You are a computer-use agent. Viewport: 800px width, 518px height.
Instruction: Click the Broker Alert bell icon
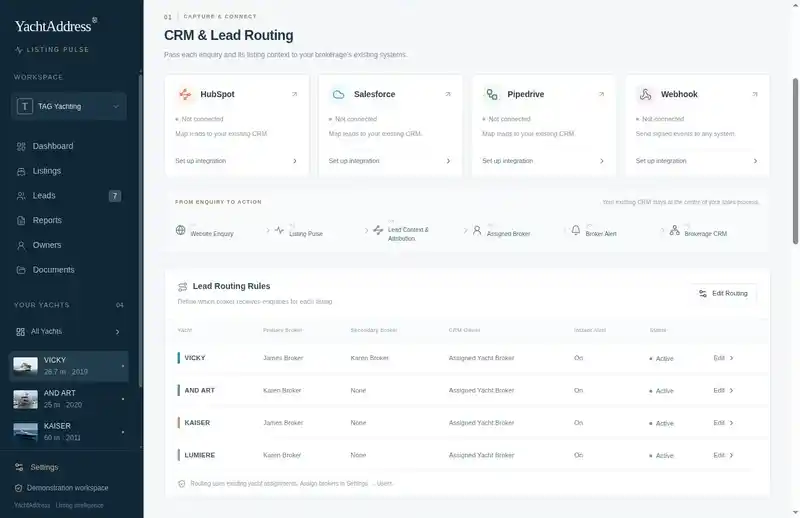[576, 230]
